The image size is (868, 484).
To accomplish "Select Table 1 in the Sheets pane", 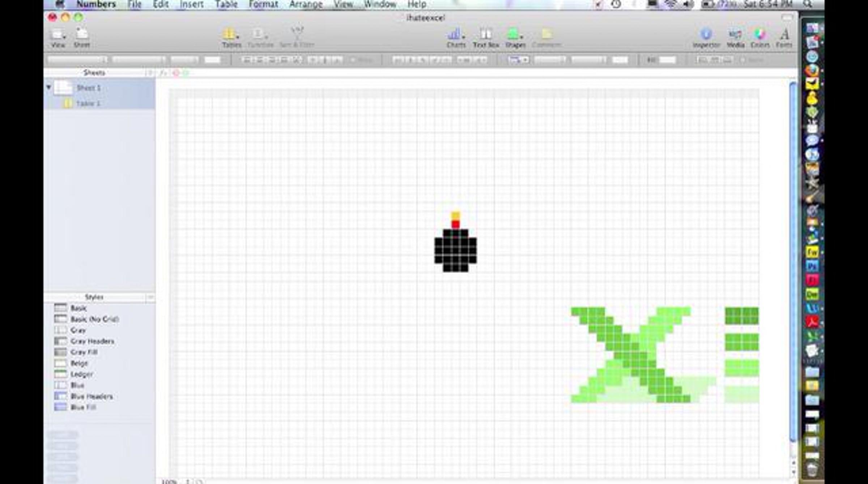I will [99, 103].
